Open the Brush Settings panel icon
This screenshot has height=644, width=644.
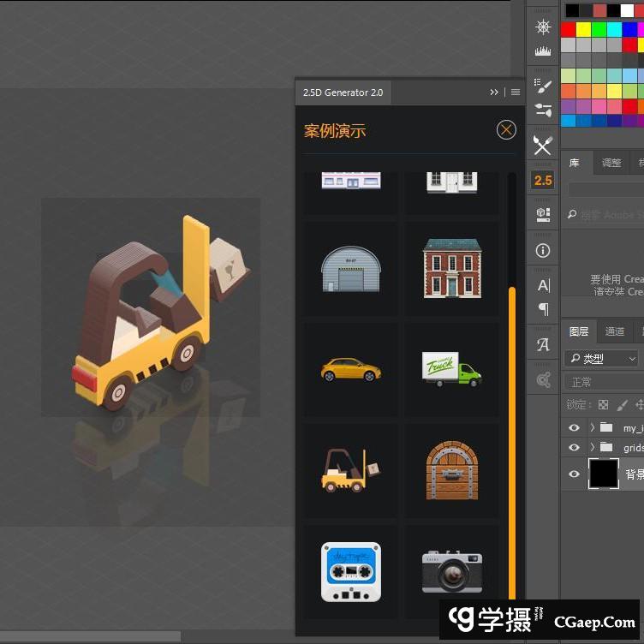(x=543, y=84)
